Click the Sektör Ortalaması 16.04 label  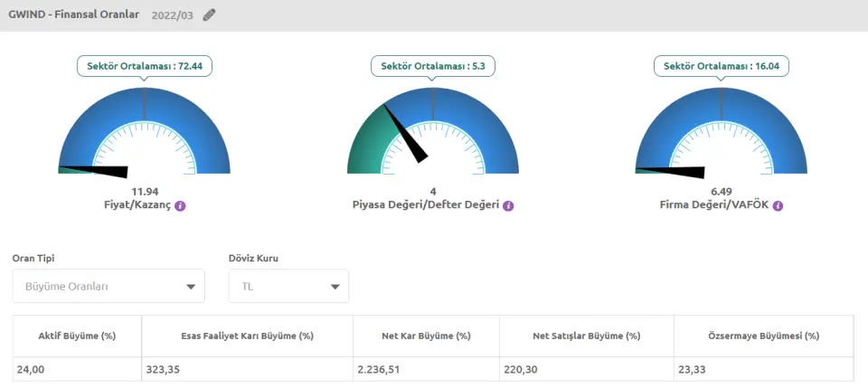(721, 66)
